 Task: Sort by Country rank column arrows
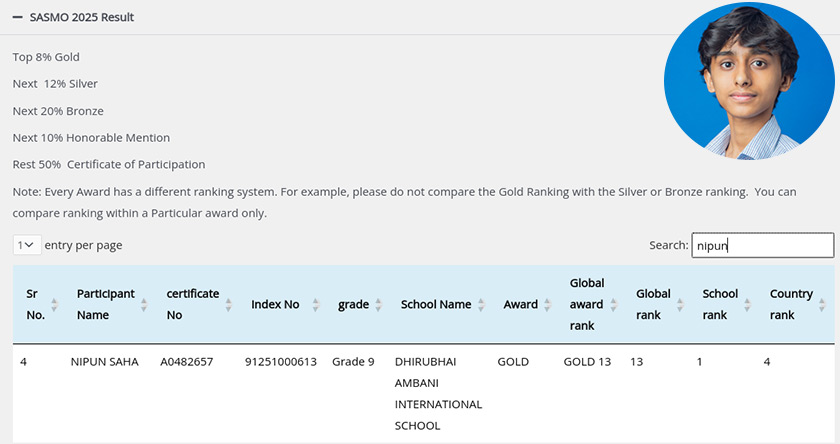tap(822, 304)
